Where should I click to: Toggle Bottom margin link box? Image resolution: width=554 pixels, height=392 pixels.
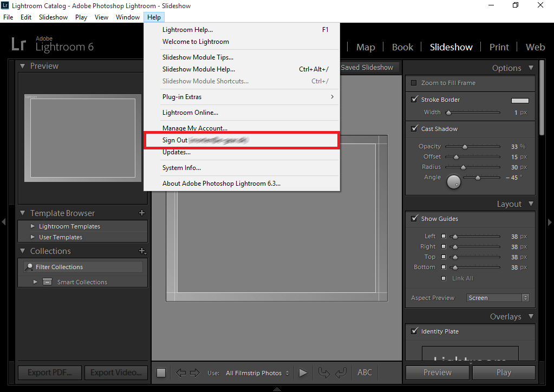(444, 267)
